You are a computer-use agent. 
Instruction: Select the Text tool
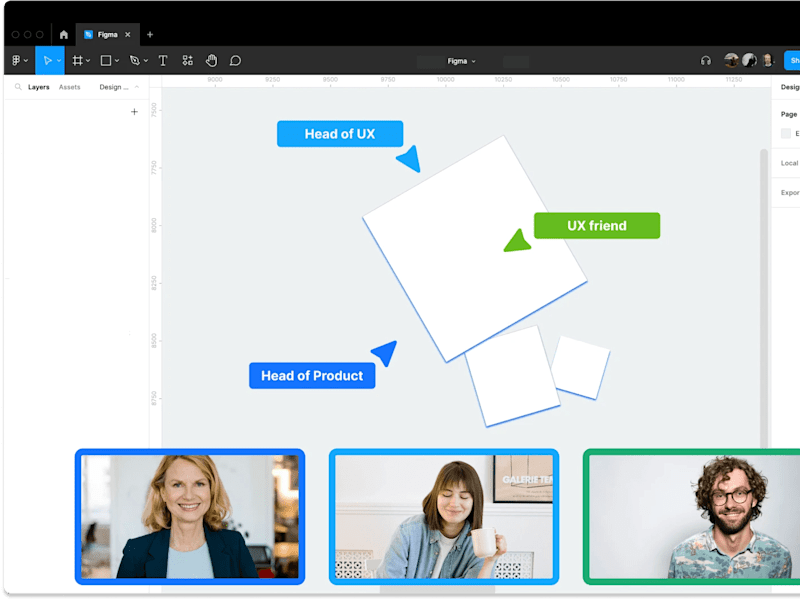(x=163, y=61)
